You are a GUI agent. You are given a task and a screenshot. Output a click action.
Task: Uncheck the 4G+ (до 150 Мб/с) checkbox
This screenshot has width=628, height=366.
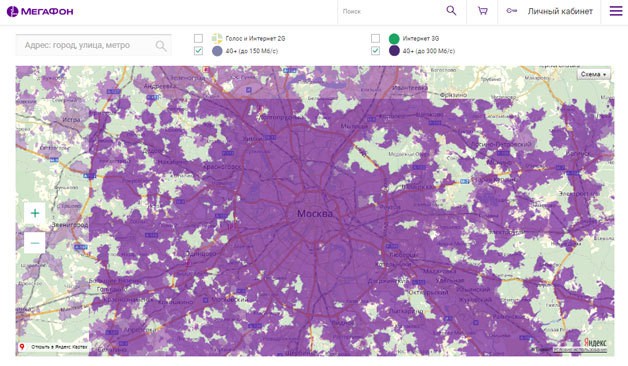198,51
